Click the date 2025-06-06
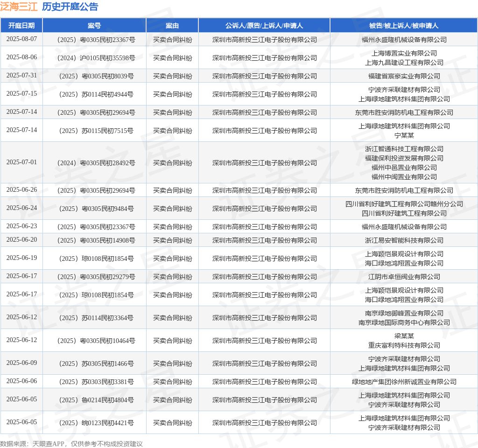Viewport: 478px width, 448px height. click(21, 381)
